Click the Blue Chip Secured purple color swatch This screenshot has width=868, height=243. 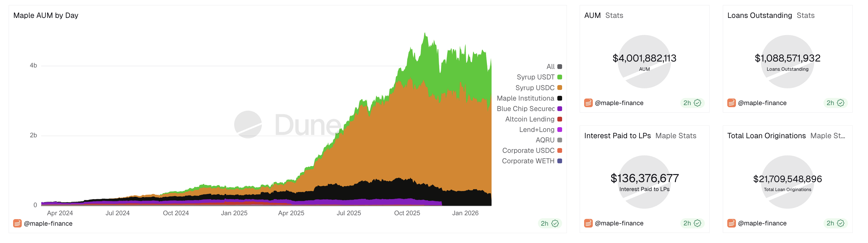560,109
